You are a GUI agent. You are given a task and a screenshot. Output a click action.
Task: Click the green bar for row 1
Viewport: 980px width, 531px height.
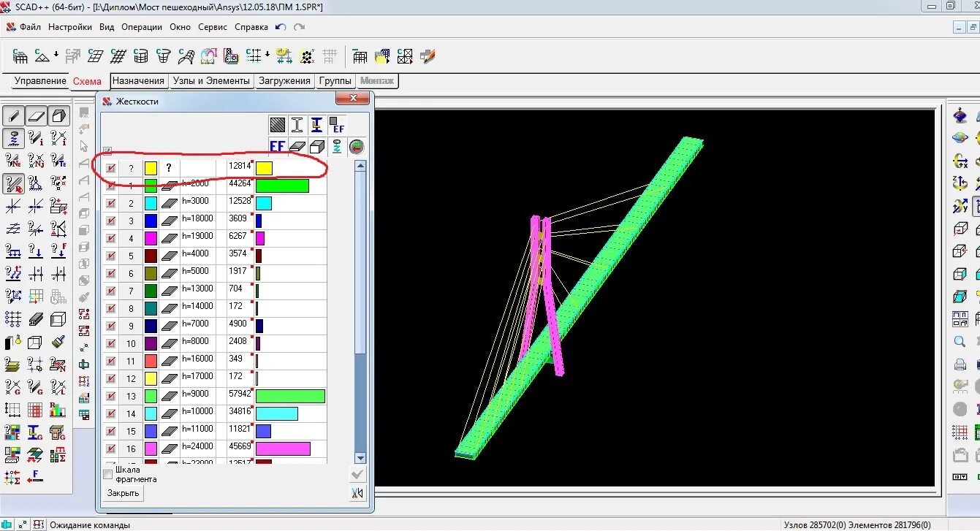coord(282,186)
